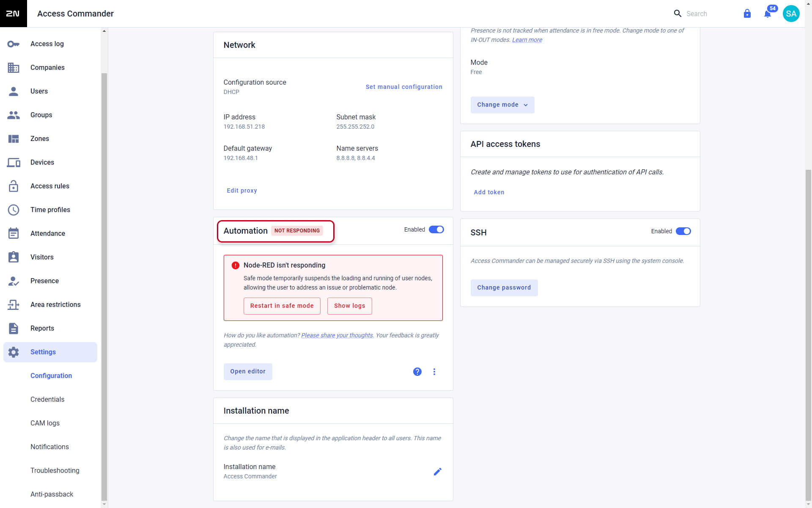Screen dimensions: 812x508
Task: Click the Zones layout icon
Action: [14, 139]
